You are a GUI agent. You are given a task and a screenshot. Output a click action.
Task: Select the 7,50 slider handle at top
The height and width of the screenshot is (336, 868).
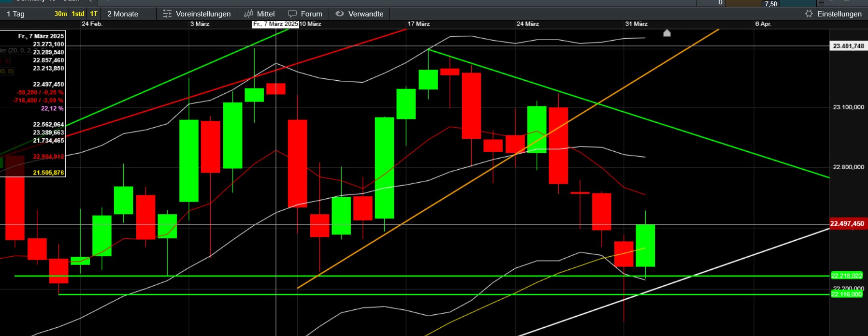(x=771, y=4)
